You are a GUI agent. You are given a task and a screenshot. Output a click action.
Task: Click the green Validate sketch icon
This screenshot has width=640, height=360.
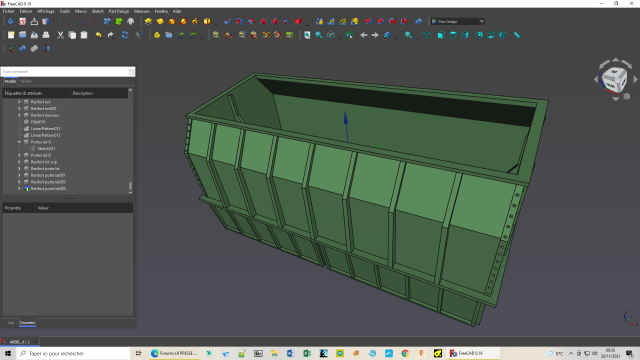coord(119,21)
